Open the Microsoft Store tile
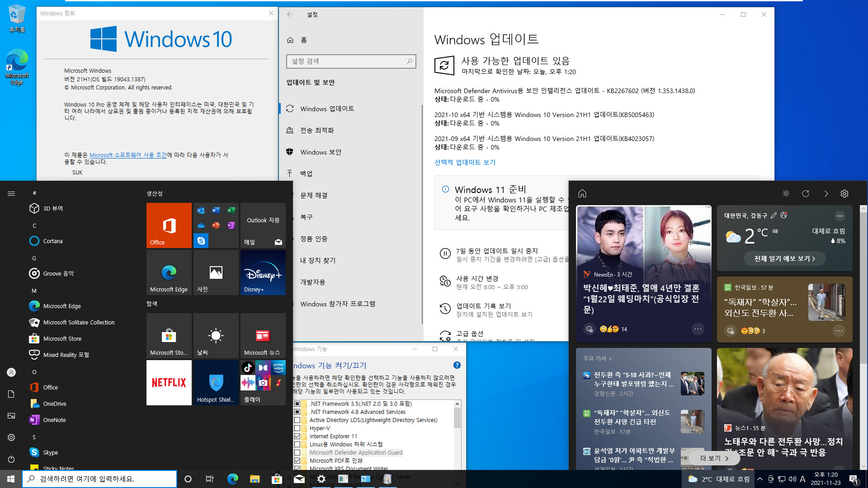Screen dimensions: 868x488 coord(169,335)
